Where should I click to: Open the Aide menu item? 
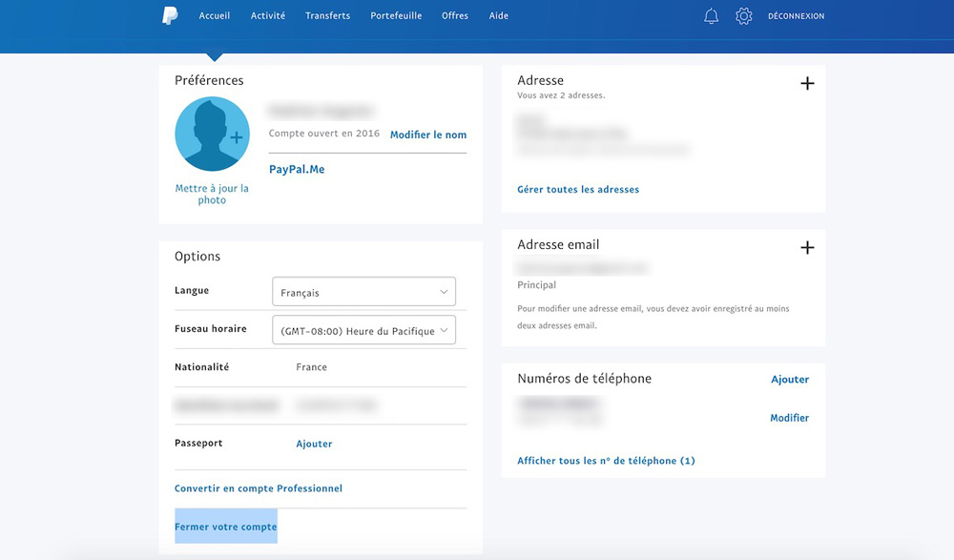tap(499, 16)
